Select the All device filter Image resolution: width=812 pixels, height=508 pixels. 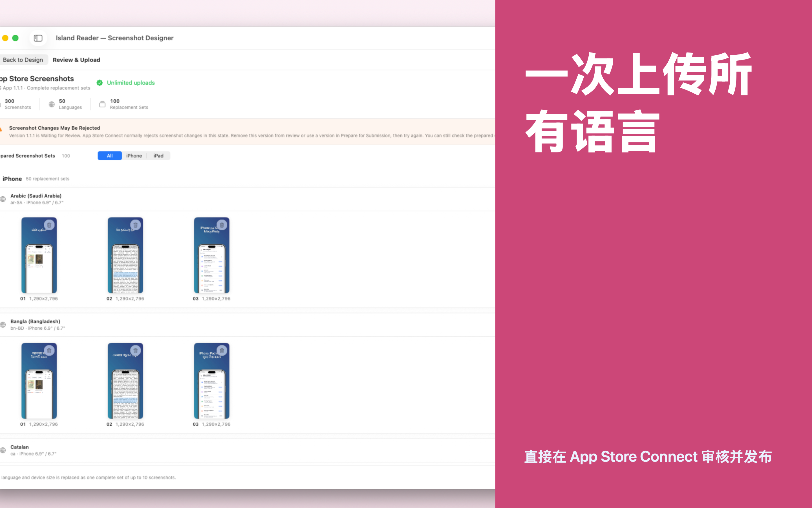point(110,156)
